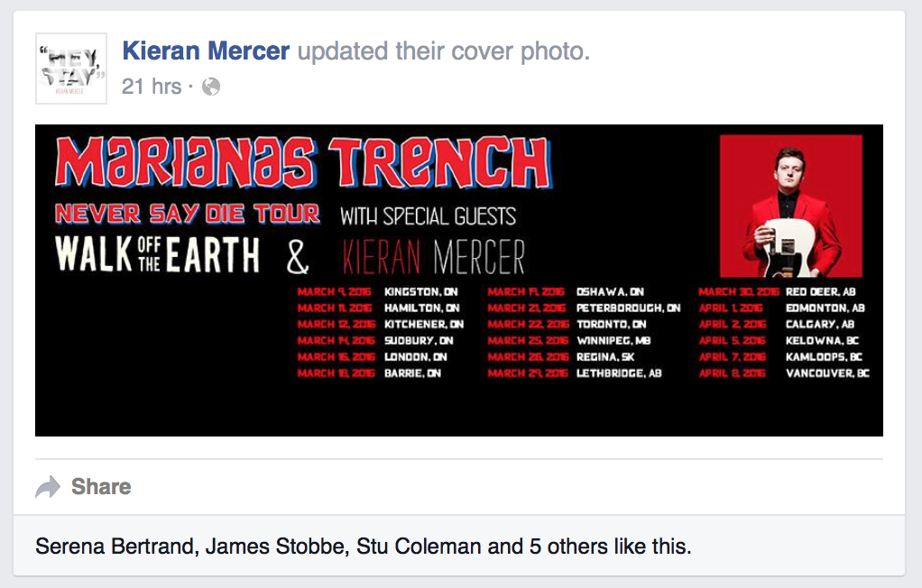Screen dimensions: 922x588
Task: Click Serena Bertrand in the likes list
Action: pyautogui.click(x=116, y=547)
